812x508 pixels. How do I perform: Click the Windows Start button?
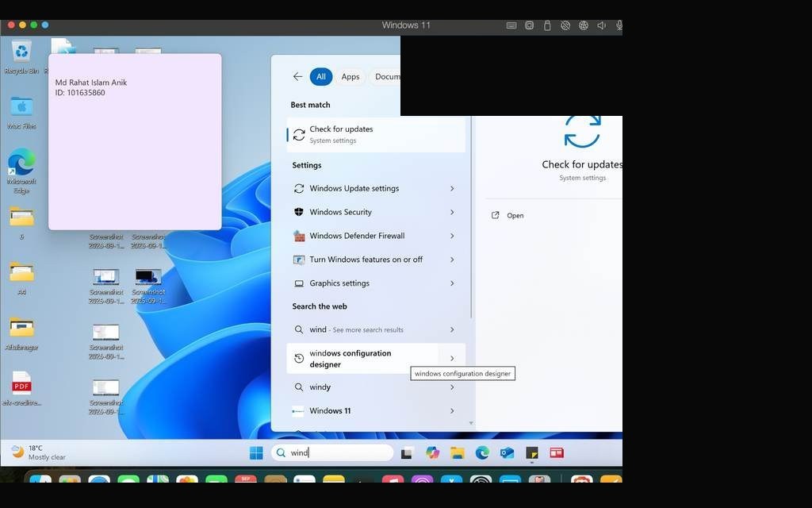pyautogui.click(x=256, y=453)
